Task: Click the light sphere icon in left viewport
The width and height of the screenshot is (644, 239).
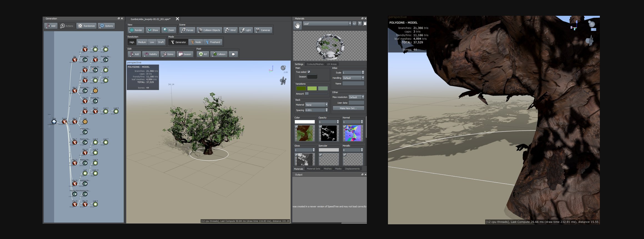Action: [283, 68]
